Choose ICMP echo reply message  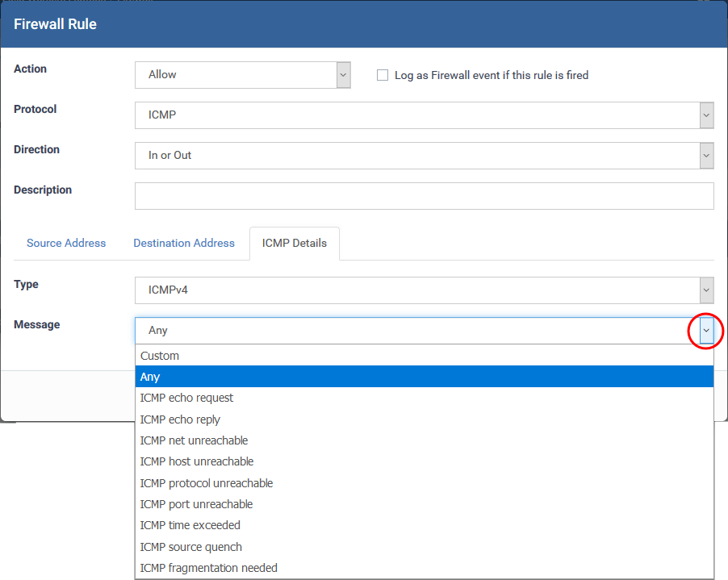[x=180, y=419]
